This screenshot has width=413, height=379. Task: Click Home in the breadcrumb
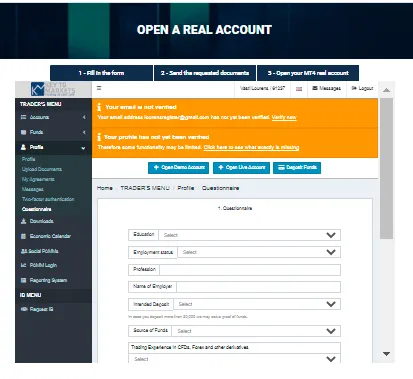click(105, 188)
